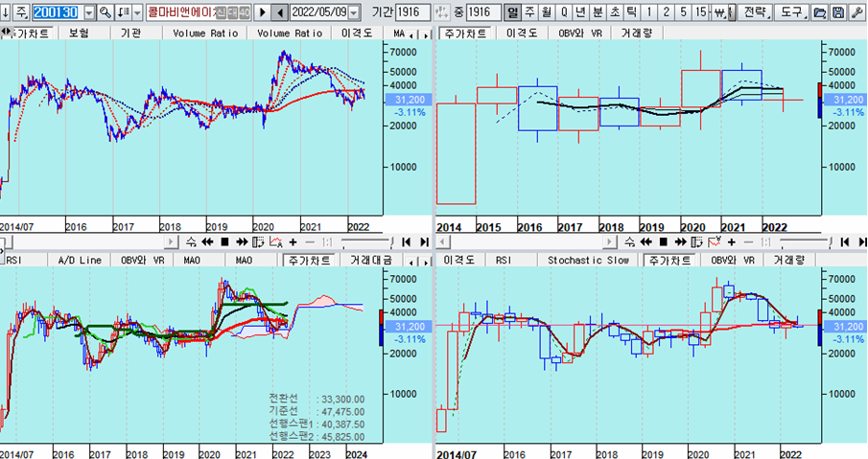The image size is (868, 459).
Task: Select the A/D Line tab
Action: pyautogui.click(x=80, y=260)
